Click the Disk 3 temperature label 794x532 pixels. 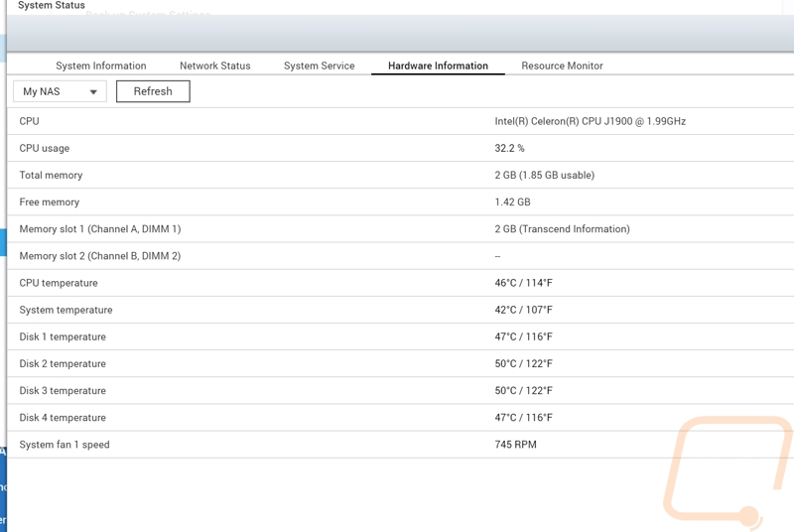click(x=63, y=391)
